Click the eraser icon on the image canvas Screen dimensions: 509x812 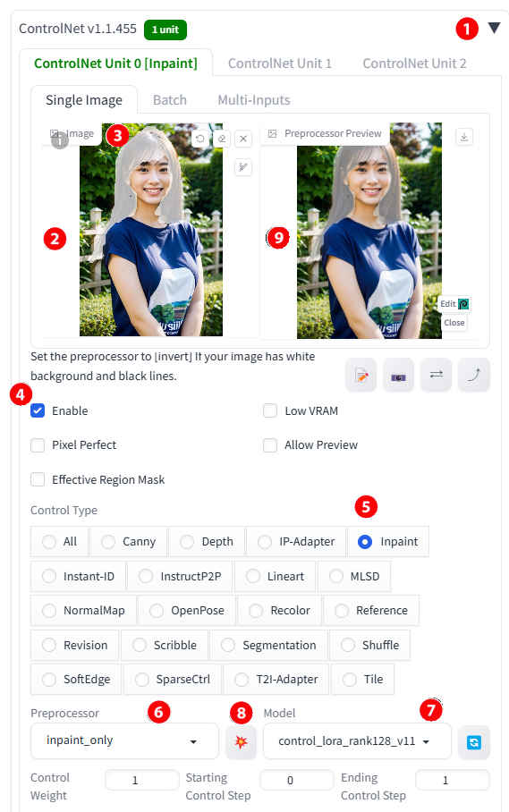pos(222,139)
